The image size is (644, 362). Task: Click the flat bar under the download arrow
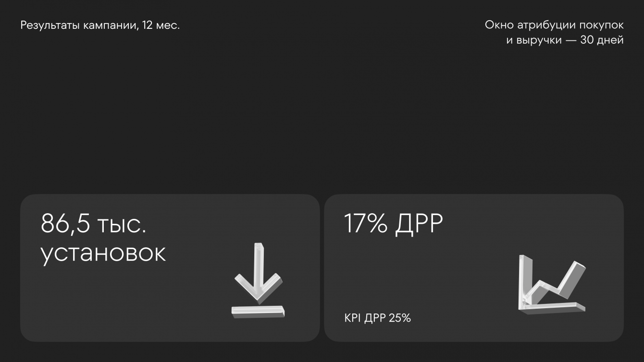(x=258, y=311)
